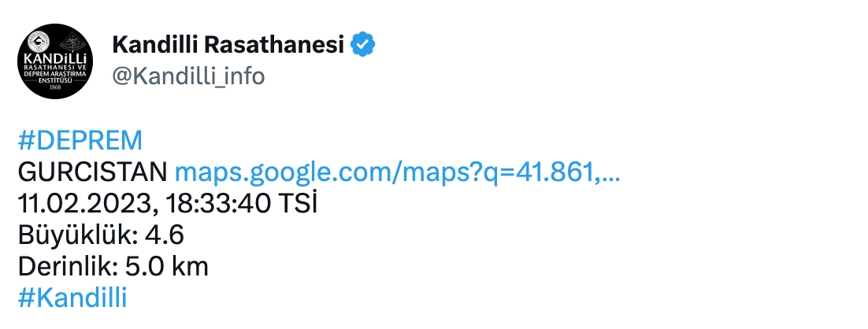Open the #Kandilli hashtag
The image size is (868, 329).
(72, 298)
